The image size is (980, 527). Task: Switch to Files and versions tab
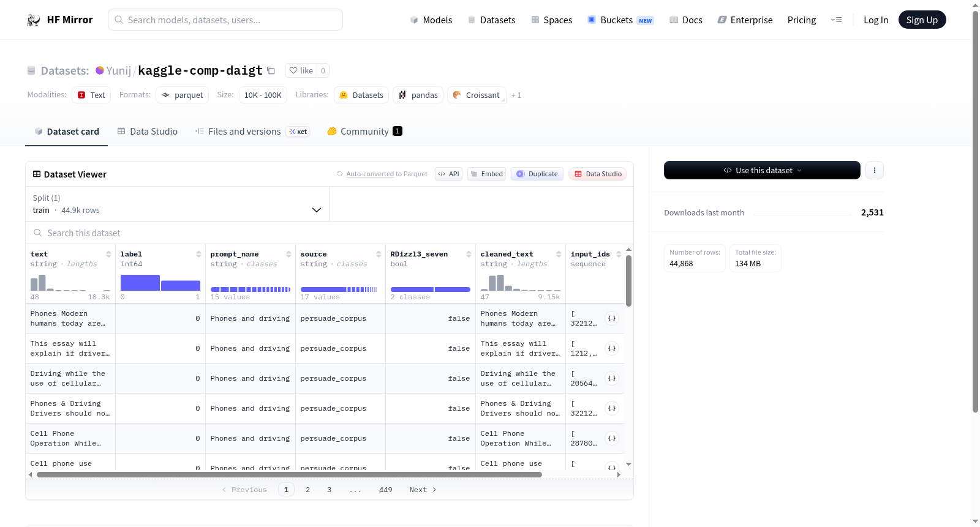252,132
